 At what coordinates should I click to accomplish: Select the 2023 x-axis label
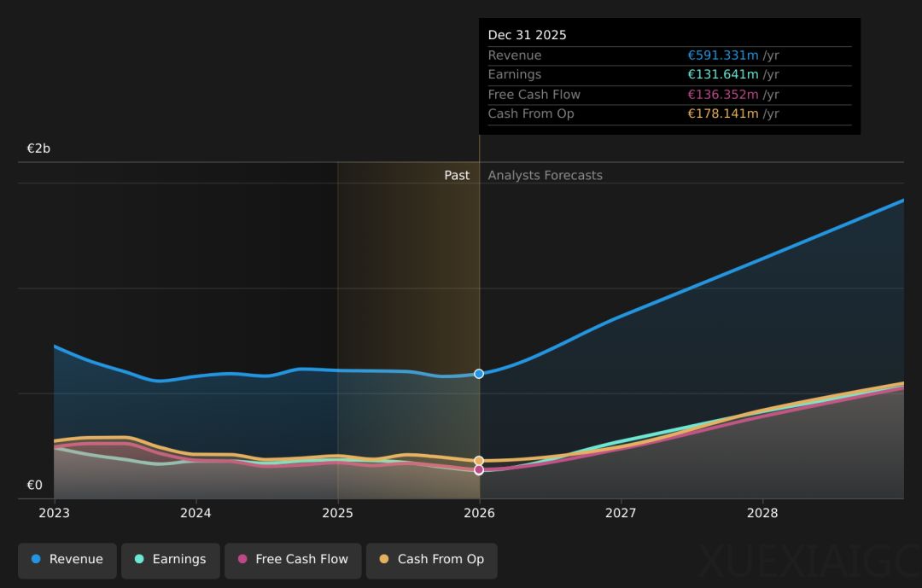54,514
